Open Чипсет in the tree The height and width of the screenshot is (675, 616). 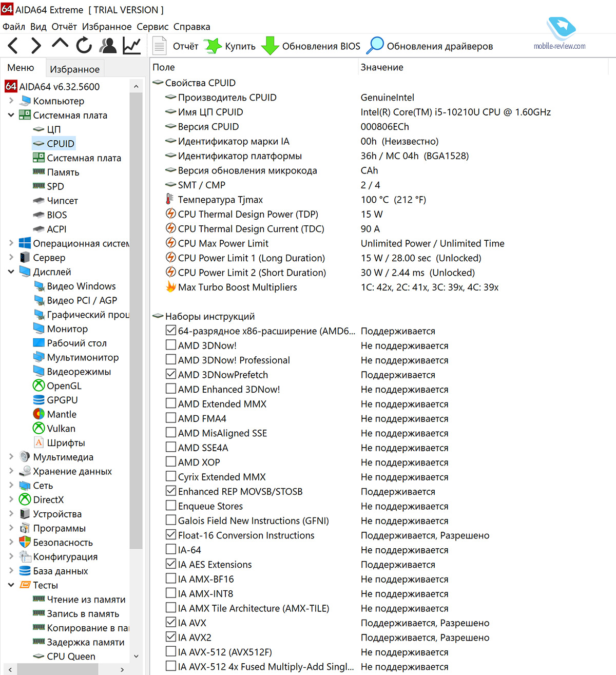(x=62, y=201)
